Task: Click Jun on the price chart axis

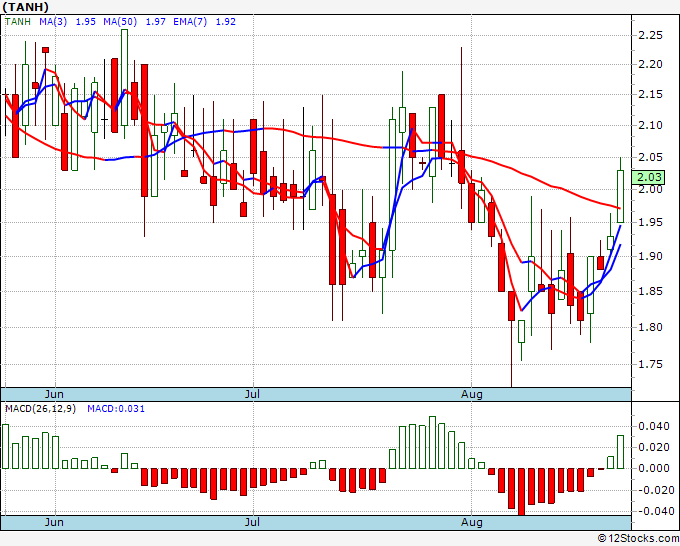Action: point(54,394)
